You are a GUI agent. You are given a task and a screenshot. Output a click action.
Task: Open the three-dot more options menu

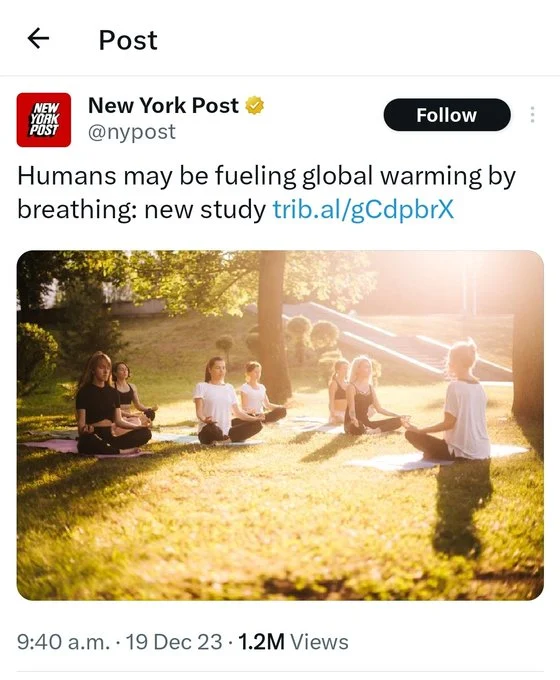click(532, 114)
